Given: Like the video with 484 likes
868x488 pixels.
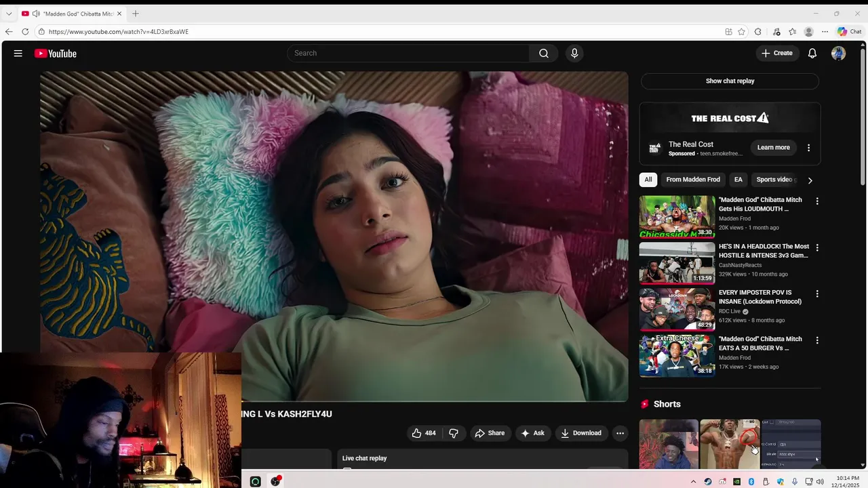Looking at the screenshot, I should coord(424,433).
